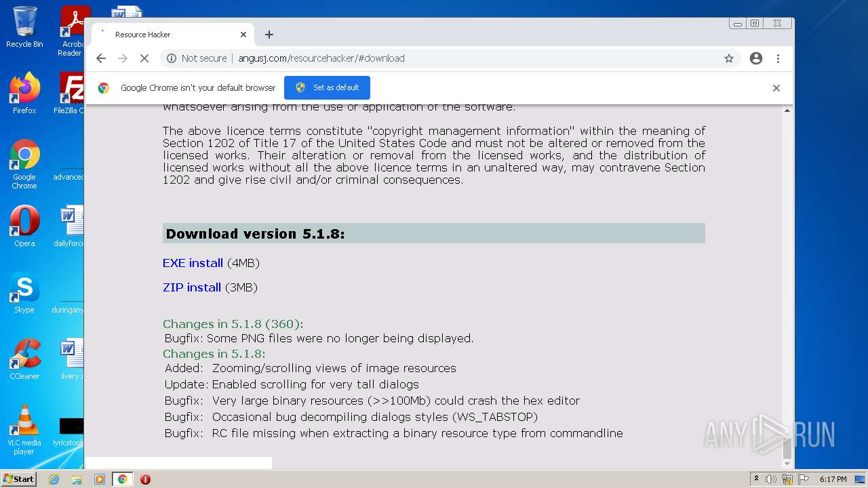Stop loading the page
This screenshot has width=868, height=488.
(144, 58)
